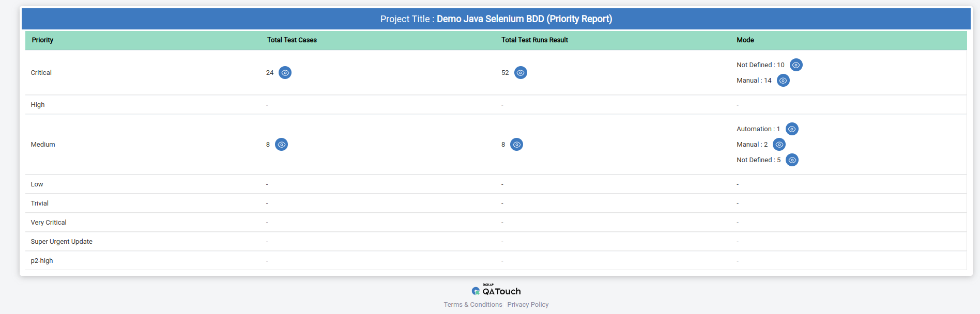Viewport: 980px width, 314px height.
Task: Click the Priority column header
Action: pyautogui.click(x=42, y=40)
